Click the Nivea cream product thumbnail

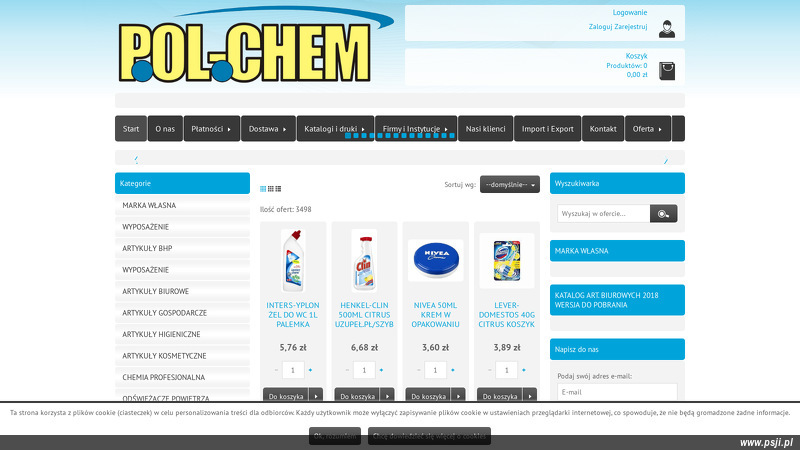point(435,260)
